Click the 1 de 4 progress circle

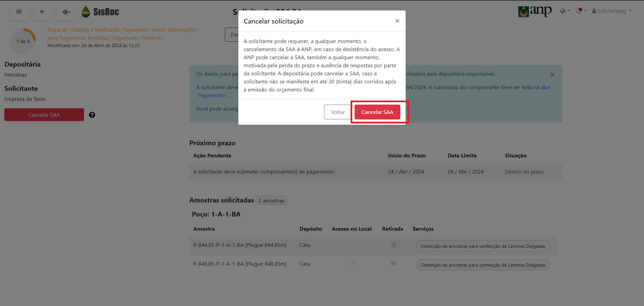coord(23,41)
